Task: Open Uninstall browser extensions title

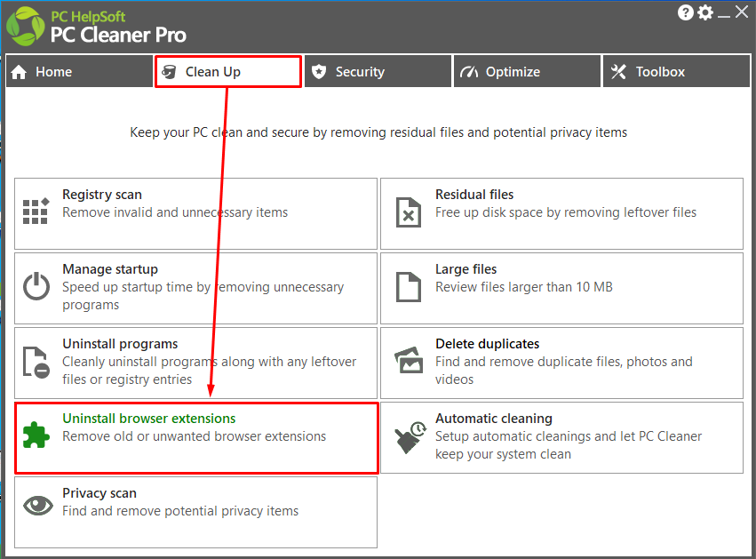Action: pyautogui.click(x=149, y=419)
